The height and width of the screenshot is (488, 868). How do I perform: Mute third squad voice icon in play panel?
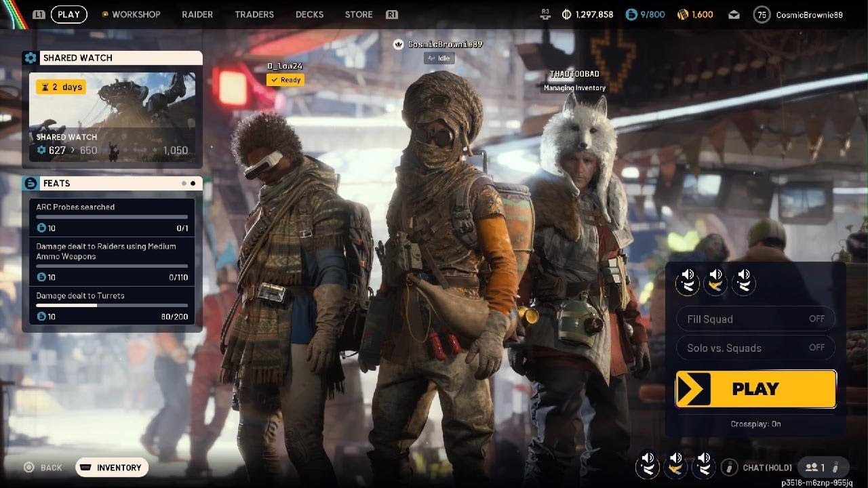743,281
